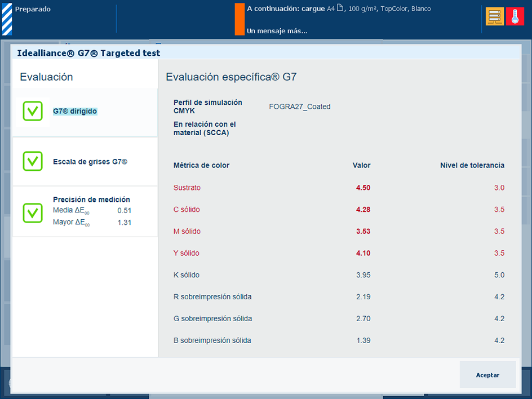532x399 pixels.
Task: Click the C sólido value 4.28
Action: click(x=363, y=209)
